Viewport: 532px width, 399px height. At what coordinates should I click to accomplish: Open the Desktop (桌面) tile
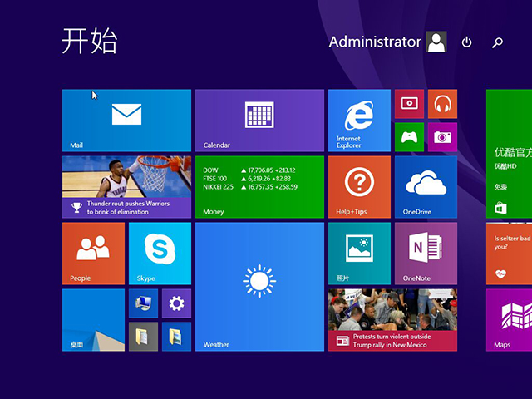pos(93,320)
